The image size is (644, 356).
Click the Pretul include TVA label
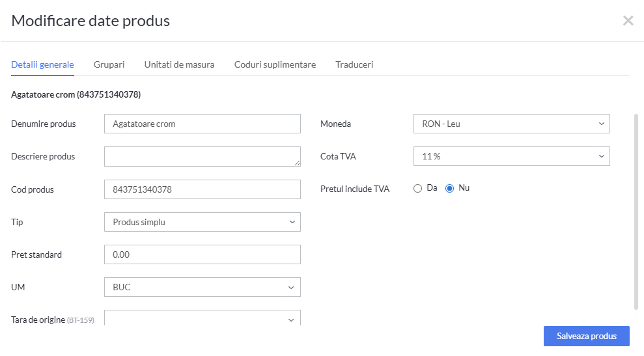point(355,189)
